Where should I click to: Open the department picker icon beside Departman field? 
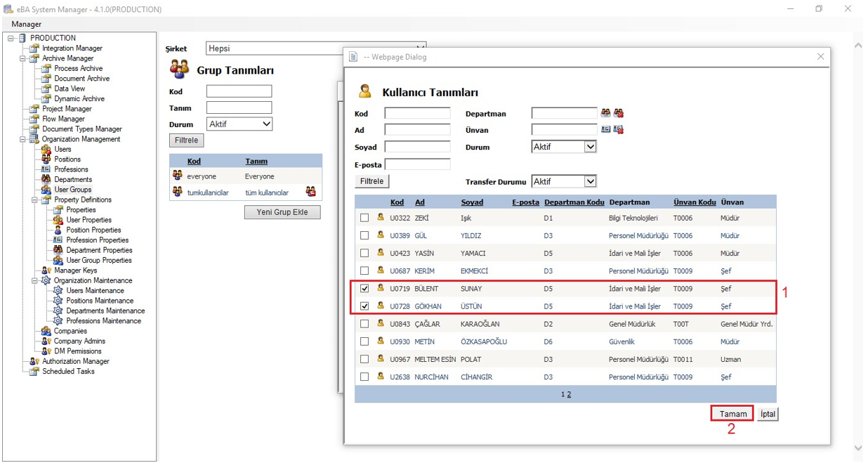click(x=605, y=113)
